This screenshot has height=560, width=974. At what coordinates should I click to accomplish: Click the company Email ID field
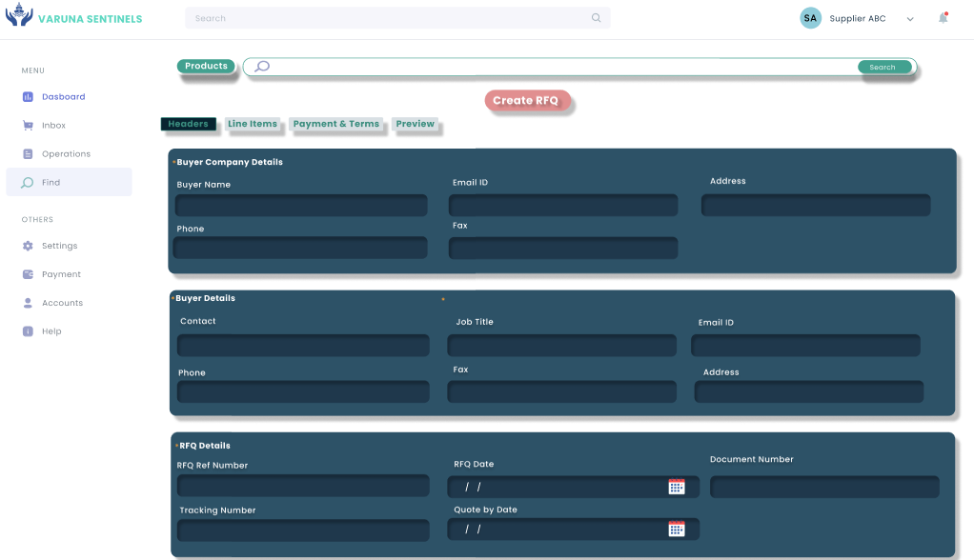click(x=563, y=205)
